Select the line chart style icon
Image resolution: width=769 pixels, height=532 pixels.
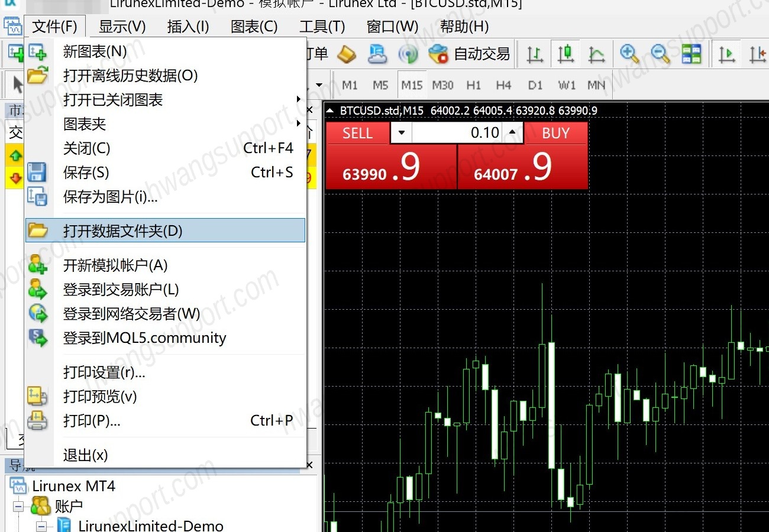click(x=596, y=54)
